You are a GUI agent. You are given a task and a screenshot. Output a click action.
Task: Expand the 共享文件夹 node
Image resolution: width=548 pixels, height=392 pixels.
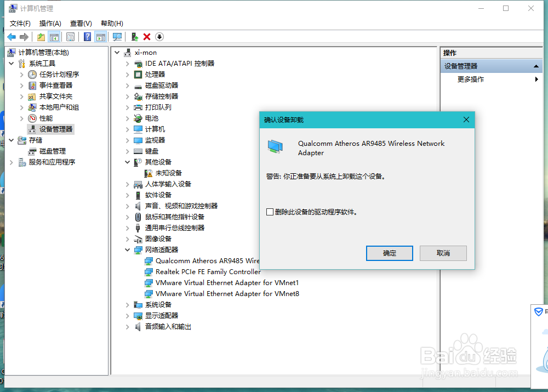point(22,96)
